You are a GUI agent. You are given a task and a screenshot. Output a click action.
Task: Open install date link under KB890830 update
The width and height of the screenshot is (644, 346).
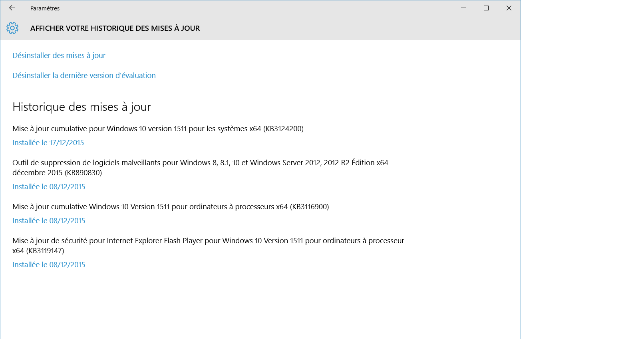pyautogui.click(x=49, y=187)
